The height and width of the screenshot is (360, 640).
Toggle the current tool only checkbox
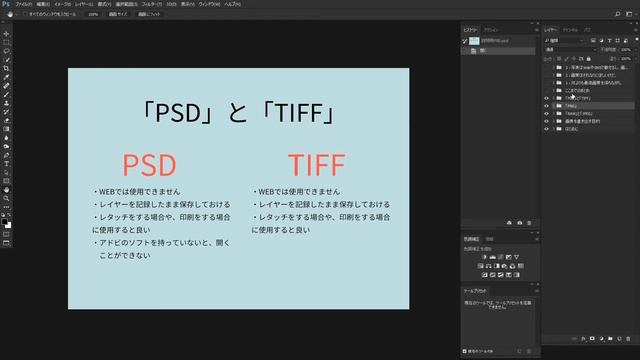click(464, 351)
